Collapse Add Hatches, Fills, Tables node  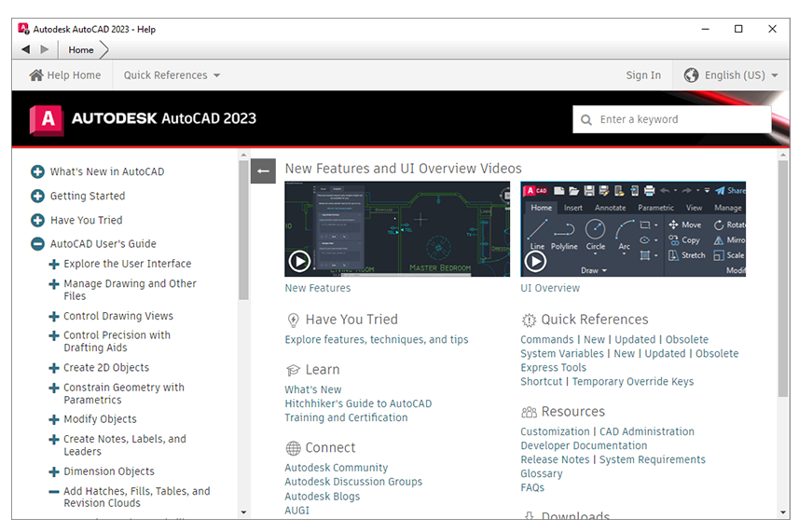54,492
